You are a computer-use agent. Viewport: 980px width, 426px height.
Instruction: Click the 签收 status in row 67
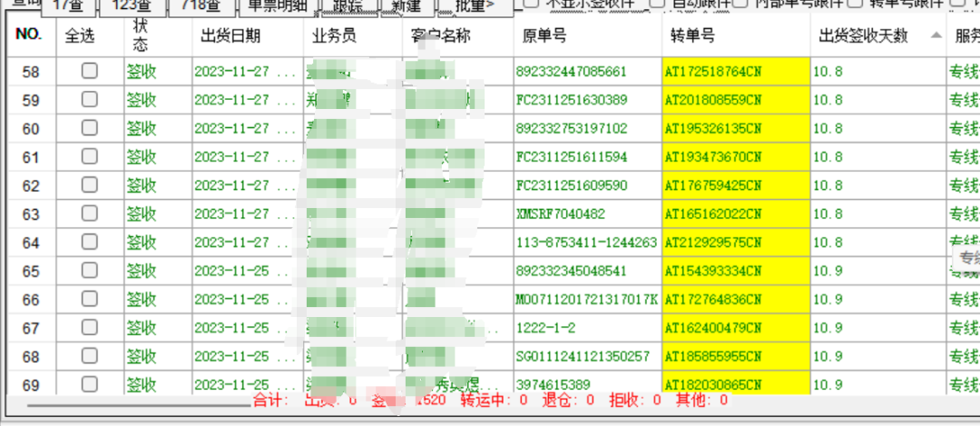coord(141,328)
